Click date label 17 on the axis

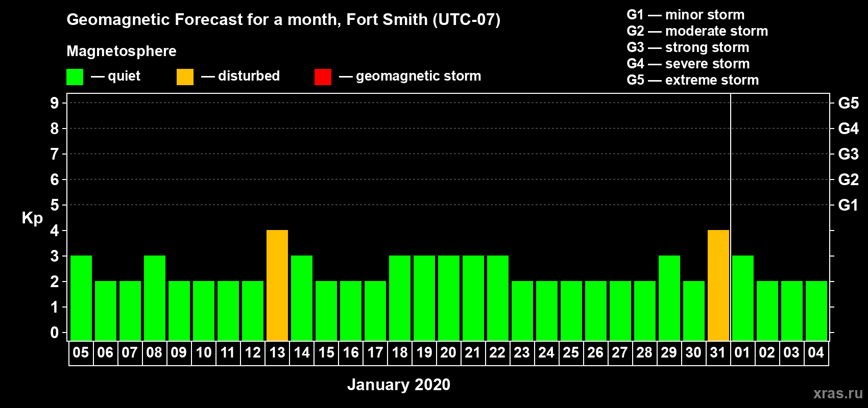(x=375, y=352)
